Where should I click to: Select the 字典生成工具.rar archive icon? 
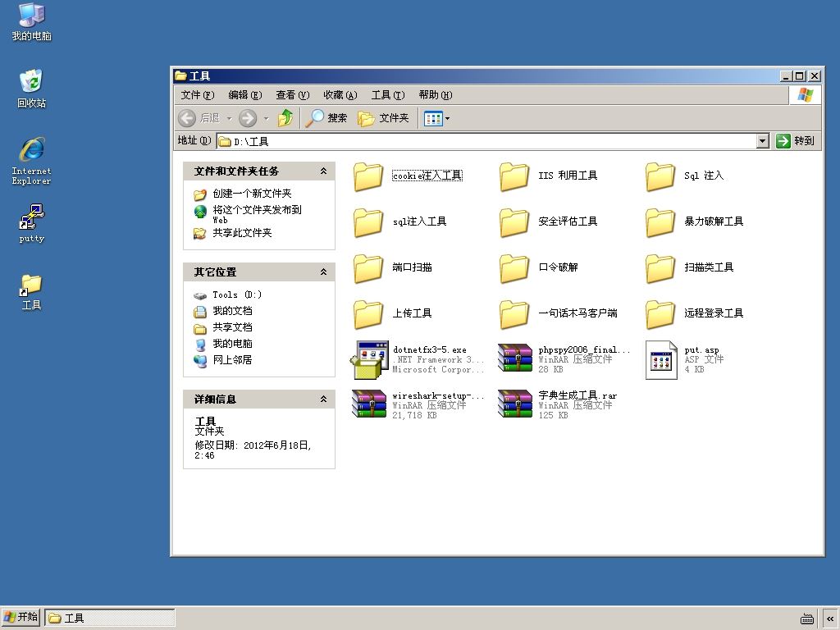point(515,404)
